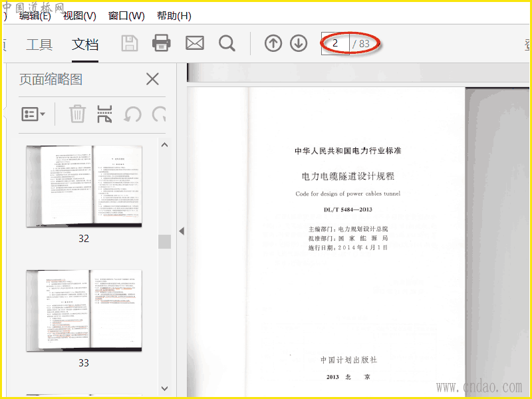Image resolution: width=532 pixels, height=399 pixels.
Task: Rotate page counterclockwise
Action: click(x=132, y=114)
